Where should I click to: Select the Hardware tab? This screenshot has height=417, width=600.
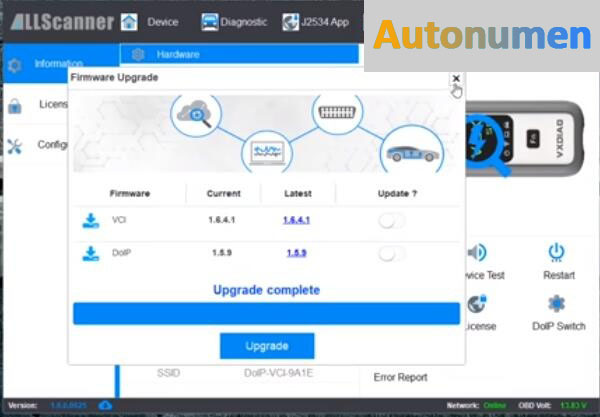(240, 54)
